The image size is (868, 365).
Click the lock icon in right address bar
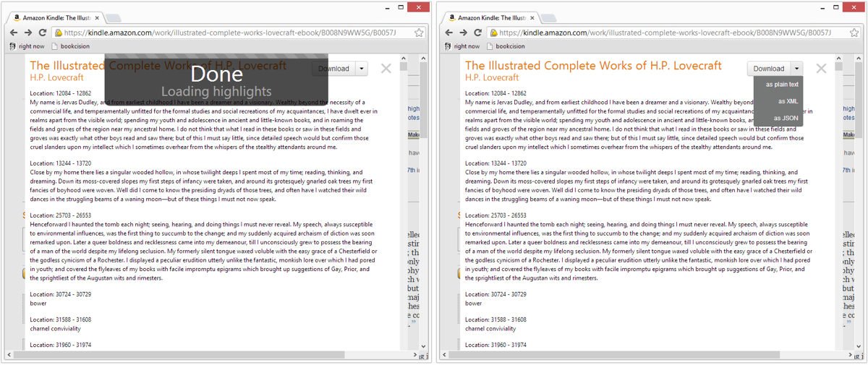pos(493,33)
